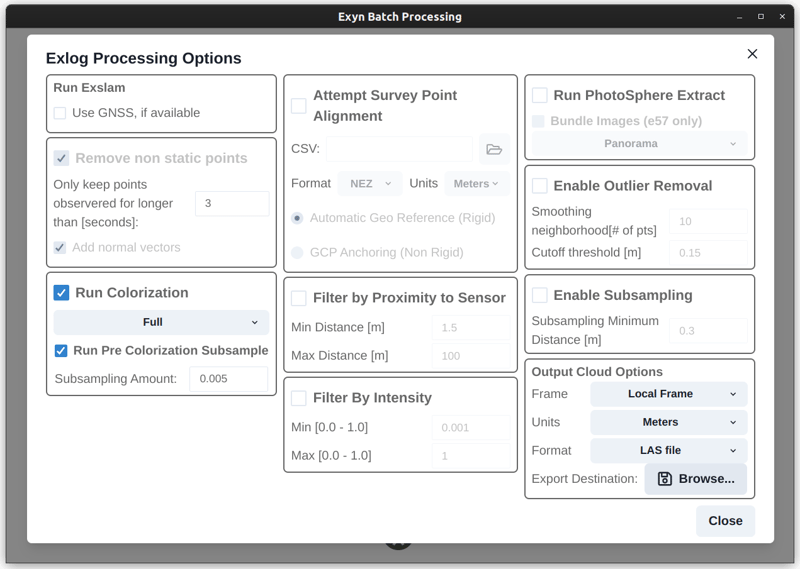
Task: Check Enable Outlier Removal
Action: click(x=540, y=186)
